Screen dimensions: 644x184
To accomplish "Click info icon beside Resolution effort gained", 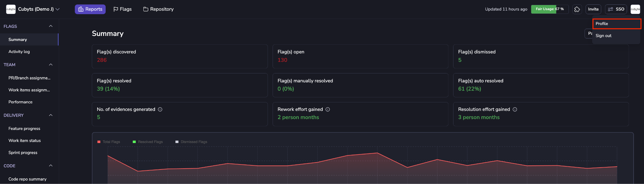I will coord(515,109).
